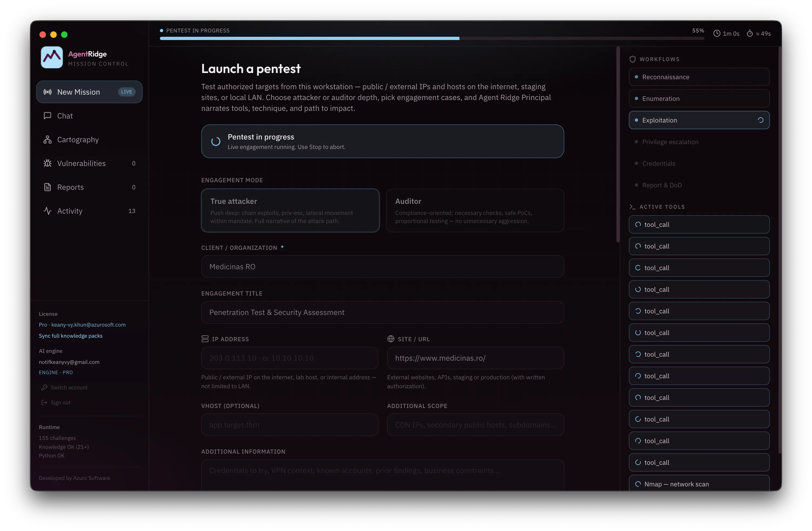
Task: Click the Cartography network icon
Action: tap(48, 140)
